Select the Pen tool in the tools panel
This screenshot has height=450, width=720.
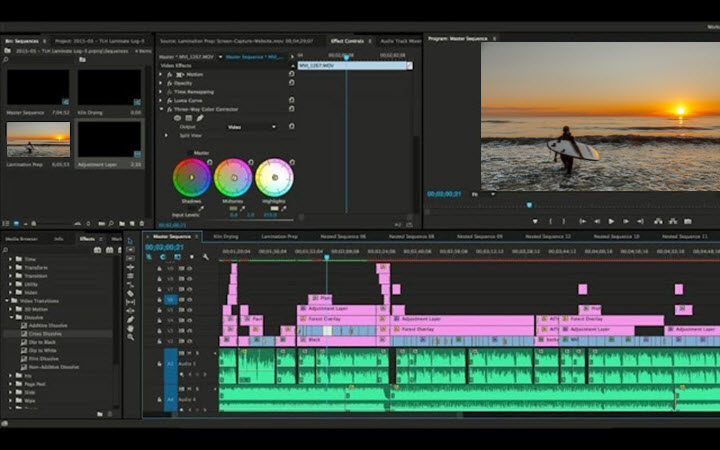130,319
